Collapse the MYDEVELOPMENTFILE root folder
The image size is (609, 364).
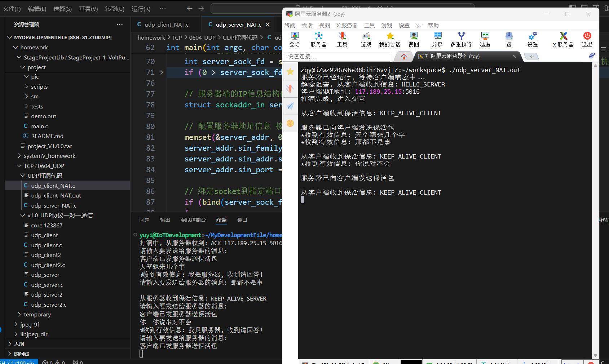(10, 37)
